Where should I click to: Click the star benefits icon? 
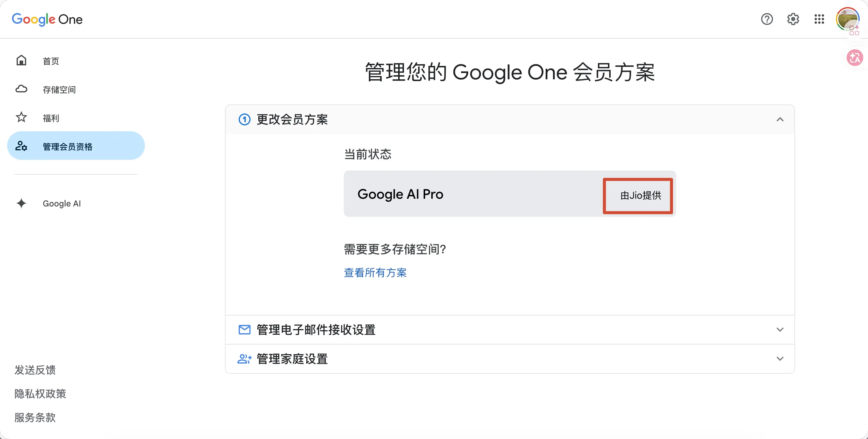coord(21,117)
